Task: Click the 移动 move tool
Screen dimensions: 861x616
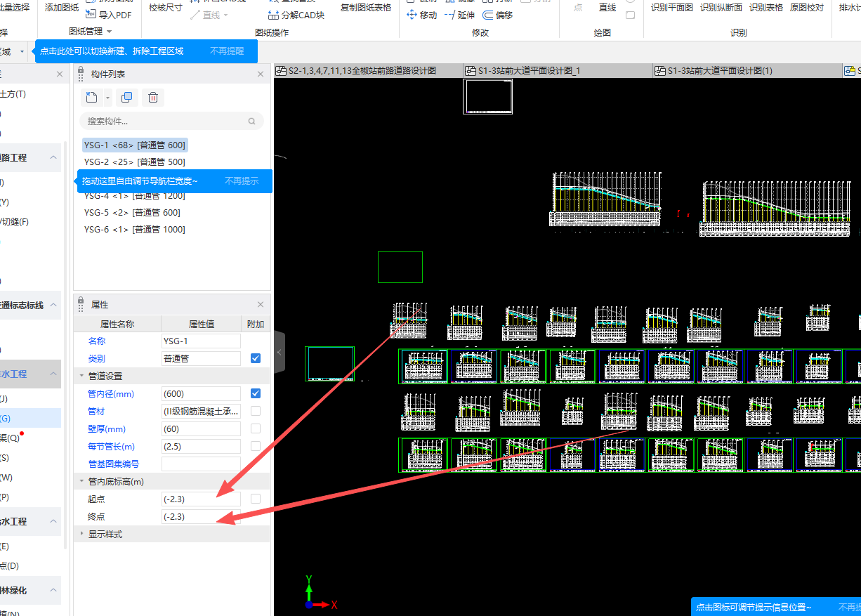Action: click(422, 15)
